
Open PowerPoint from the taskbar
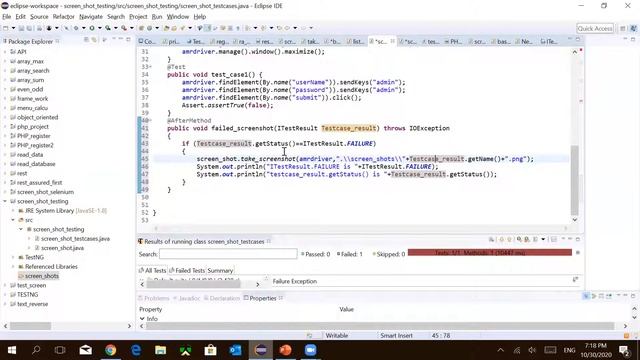point(286,350)
